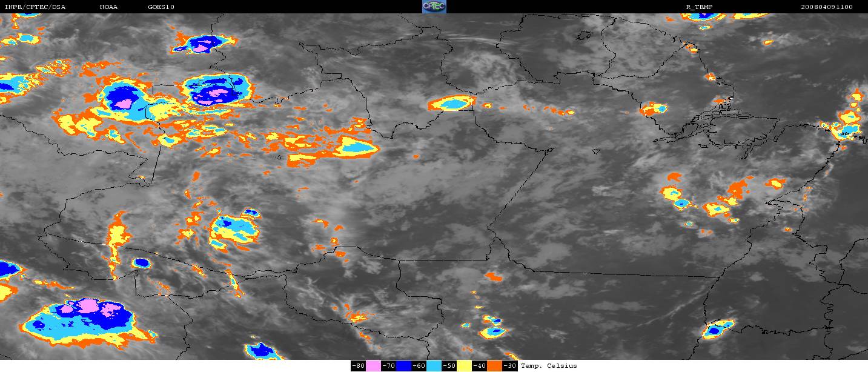Click the pink -80 to -70 legend swatch
The height and width of the screenshot is (372, 868).
[373, 366]
